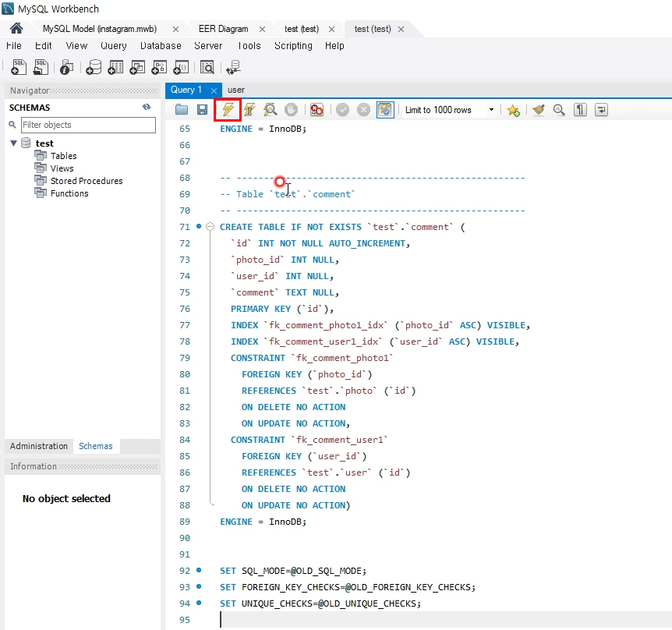Viewport: 672px width, 630px height.
Task: Click the Filter objects field
Action: click(x=88, y=125)
